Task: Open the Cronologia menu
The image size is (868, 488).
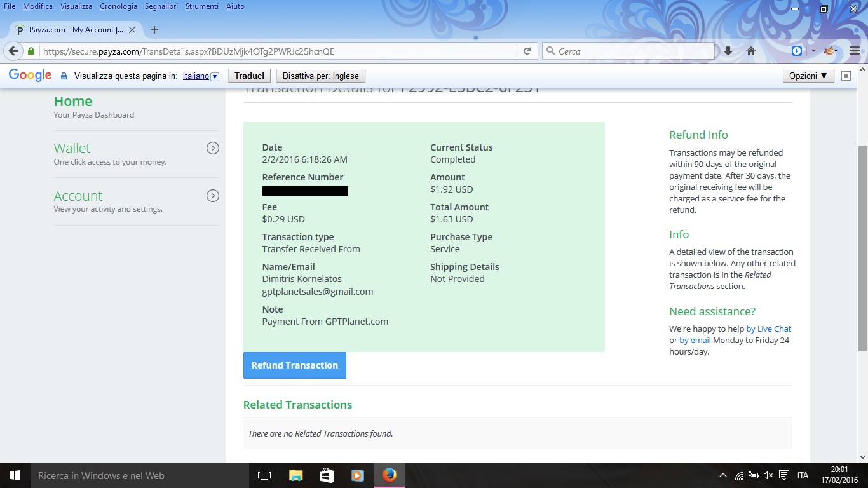Action: coord(118,6)
